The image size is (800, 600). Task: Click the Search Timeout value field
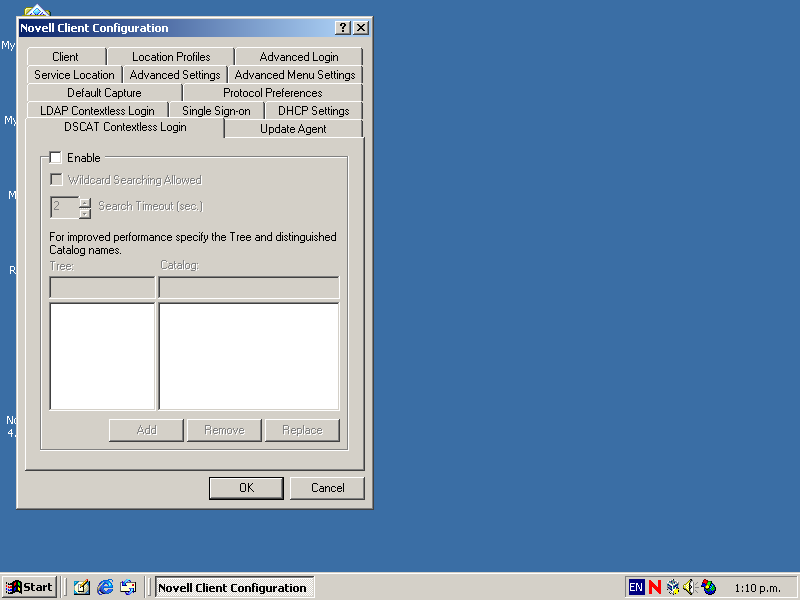(x=65, y=207)
